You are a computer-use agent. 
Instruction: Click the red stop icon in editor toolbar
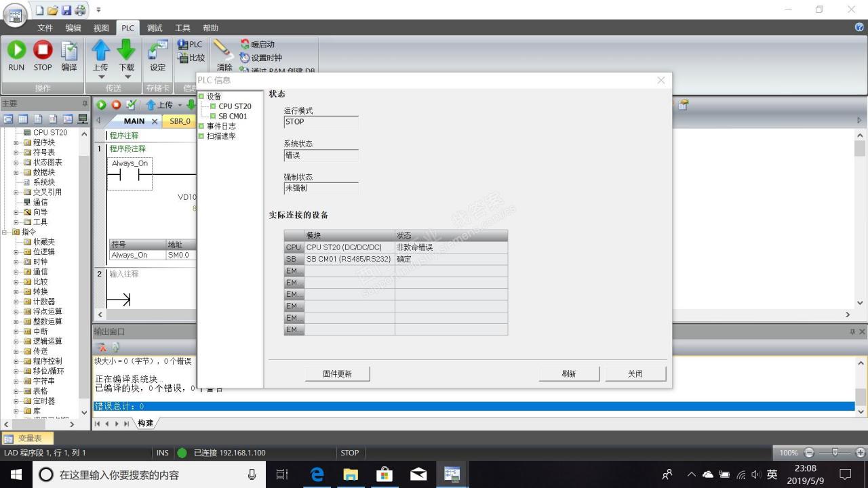(116, 105)
